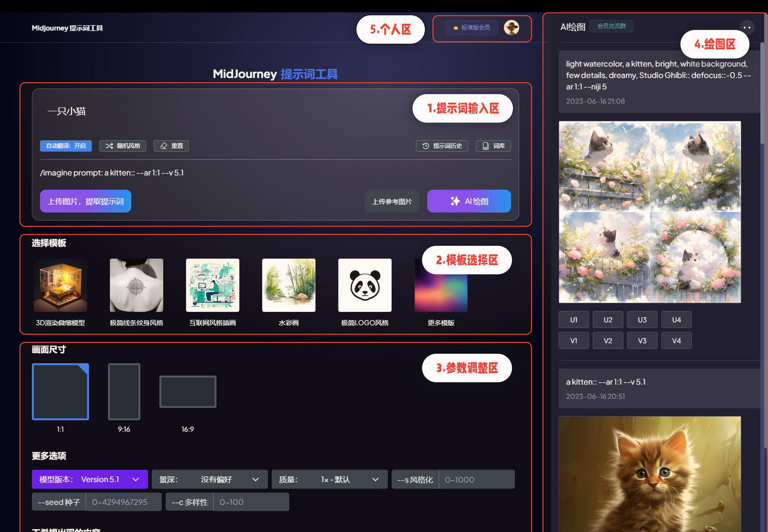
Task: Open the 词库 library
Action: coord(493,146)
